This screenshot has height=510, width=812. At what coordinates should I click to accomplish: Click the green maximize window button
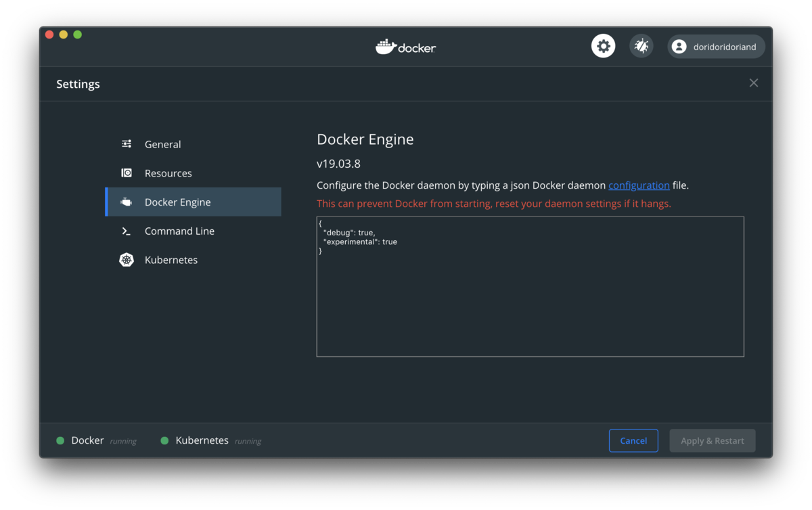coord(78,34)
